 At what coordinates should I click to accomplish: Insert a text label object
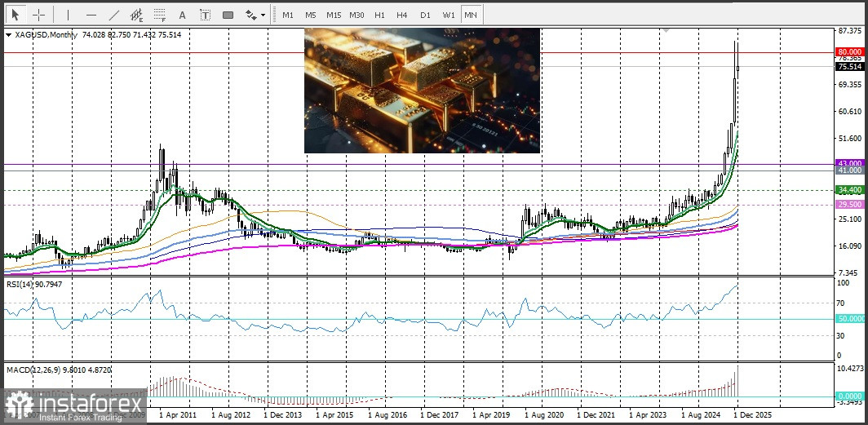pos(205,15)
